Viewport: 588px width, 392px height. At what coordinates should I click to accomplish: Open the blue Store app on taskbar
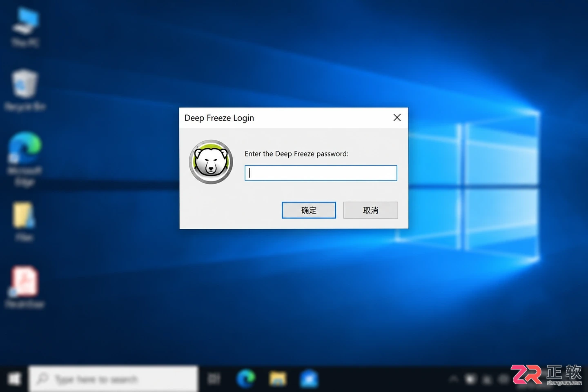[x=309, y=379]
